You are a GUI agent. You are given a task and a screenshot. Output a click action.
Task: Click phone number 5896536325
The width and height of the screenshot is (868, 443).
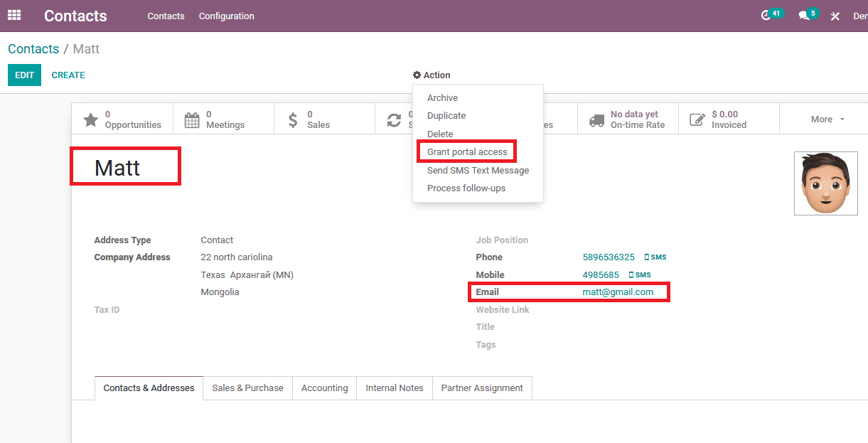pos(609,257)
